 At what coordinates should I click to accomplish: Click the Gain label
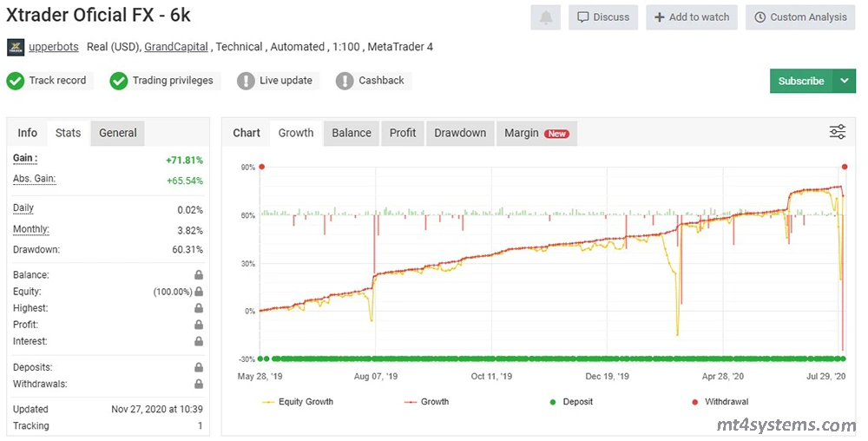(25, 158)
